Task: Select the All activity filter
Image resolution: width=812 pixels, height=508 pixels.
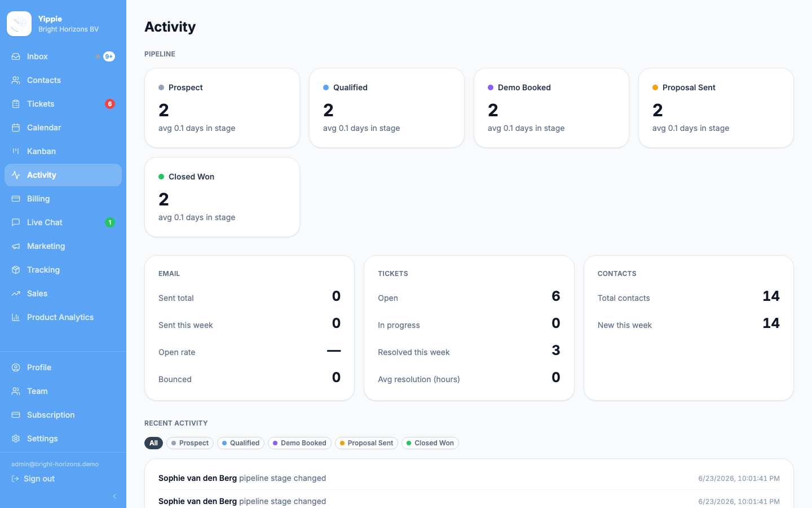Action: pos(153,443)
